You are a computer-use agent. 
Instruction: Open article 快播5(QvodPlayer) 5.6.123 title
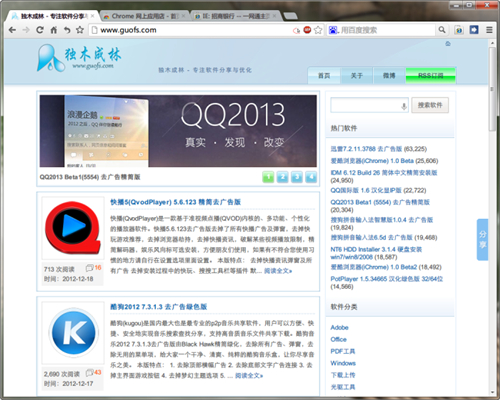pyautogui.click(x=175, y=202)
